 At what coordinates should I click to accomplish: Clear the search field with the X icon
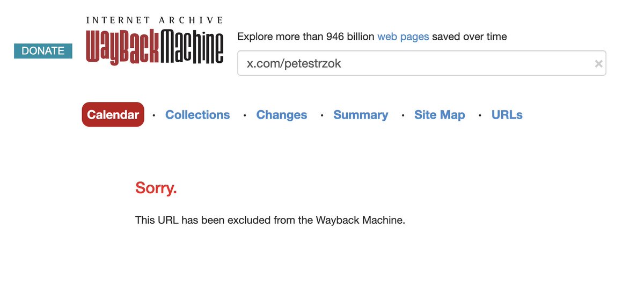click(x=598, y=64)
